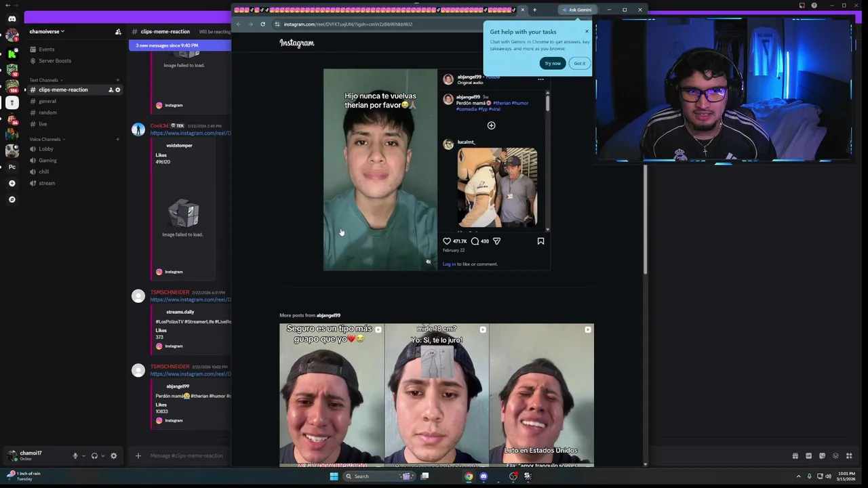Show hidden system tray icons chevron
Viewport: 868px width, 488px height.
click(x=798, y=476)
